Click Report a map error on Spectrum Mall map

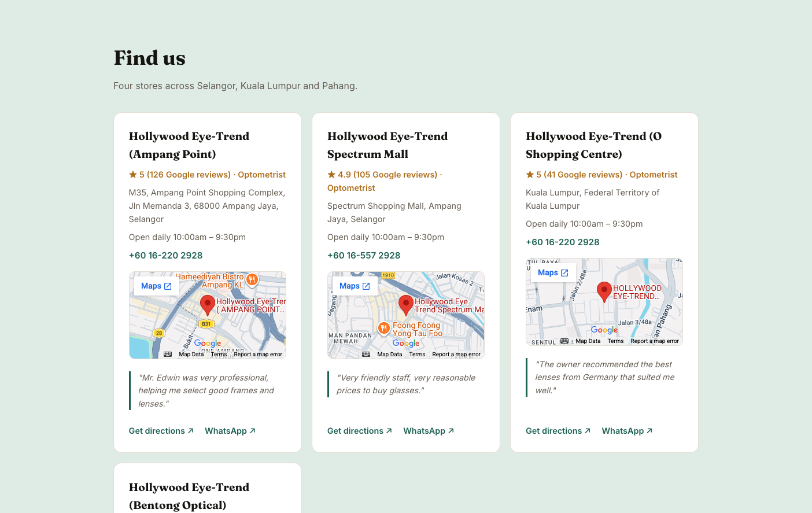pyautogui.click(x=456, y=355)
